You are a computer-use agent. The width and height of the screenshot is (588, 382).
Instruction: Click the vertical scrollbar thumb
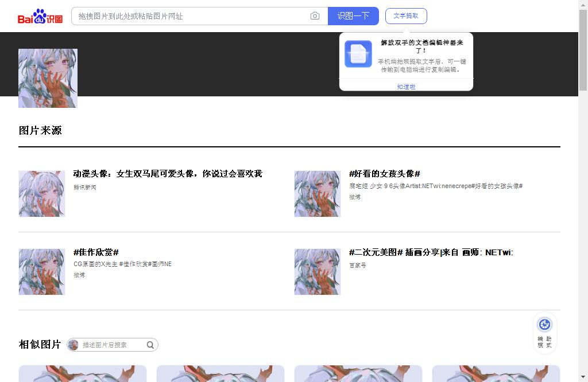click(583, 50)
